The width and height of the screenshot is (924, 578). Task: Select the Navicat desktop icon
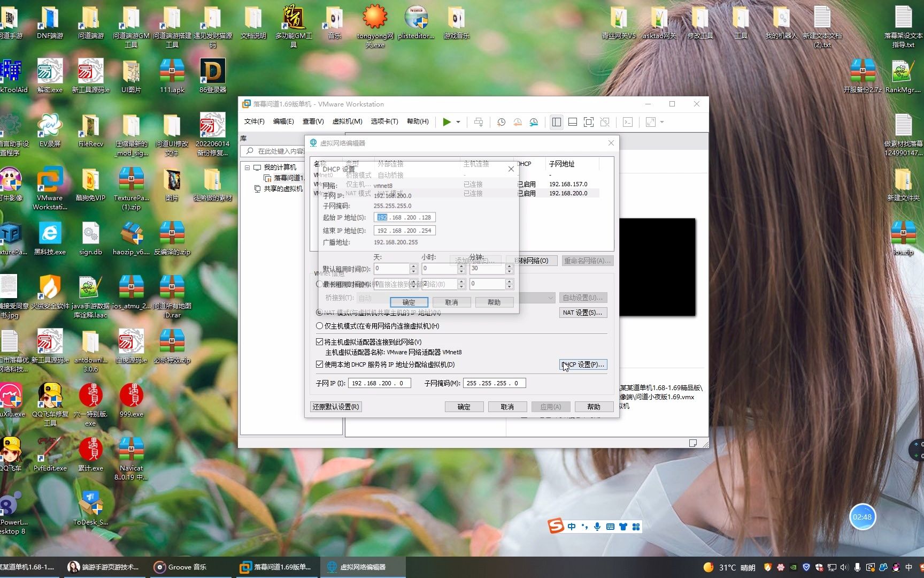point(131,459)
